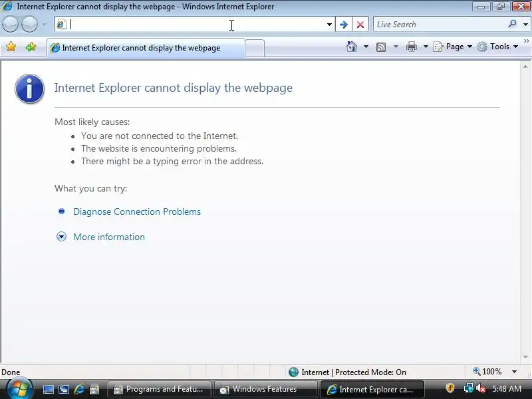Image resolution: width=532 pixels, height=399 pixels.
Task: Close the Internet Explorer window
Action: point(521,7)
